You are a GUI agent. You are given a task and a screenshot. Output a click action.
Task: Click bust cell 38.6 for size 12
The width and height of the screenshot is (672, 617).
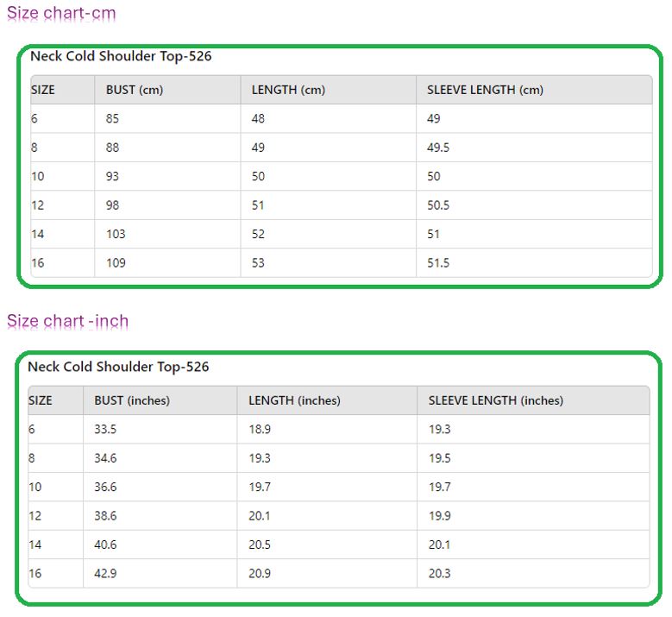point(105,515)
